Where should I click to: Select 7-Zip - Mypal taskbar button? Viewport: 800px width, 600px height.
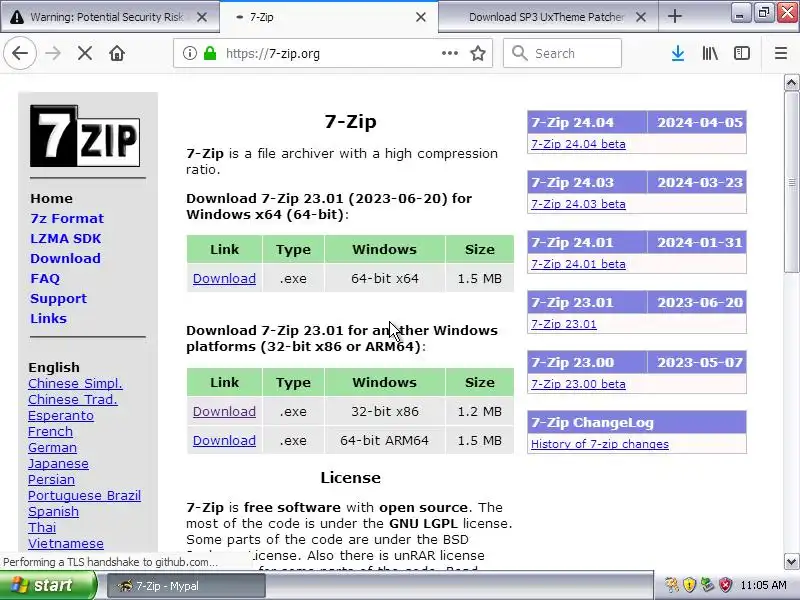coord(186,586)
